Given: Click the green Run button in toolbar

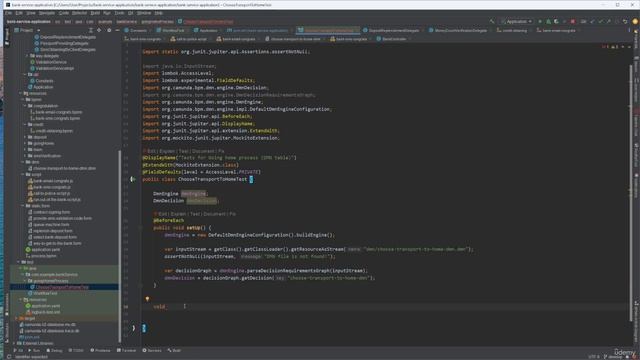Looking at the screenshot, I should (540, 22).
